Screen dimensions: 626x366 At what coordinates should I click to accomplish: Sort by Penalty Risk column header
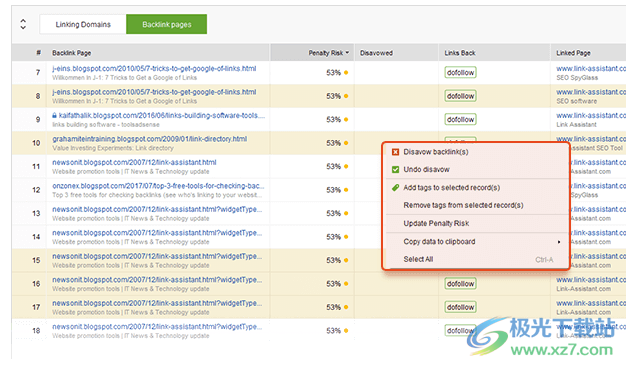click(x=312, y=53)
